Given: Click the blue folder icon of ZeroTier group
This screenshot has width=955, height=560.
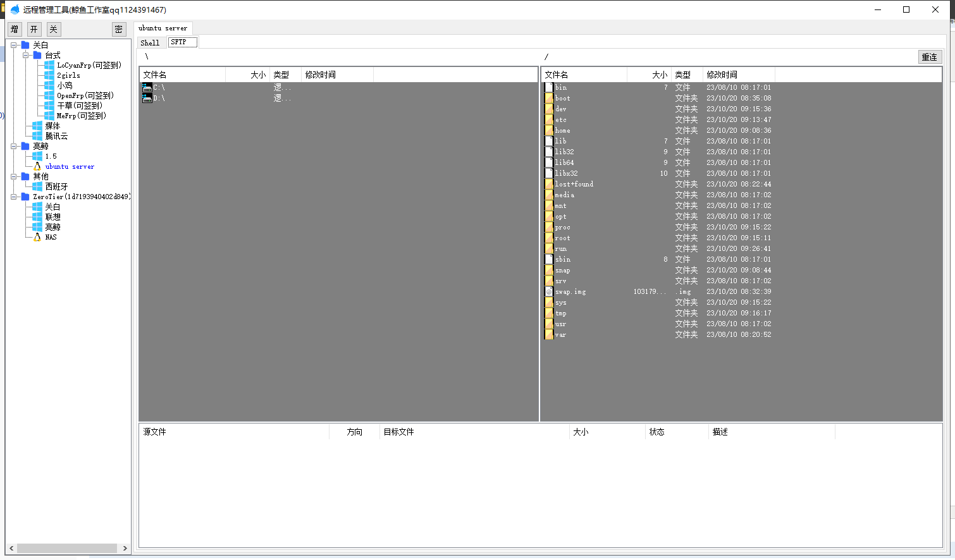Looking at the screenshot, I should pos(25,197).
